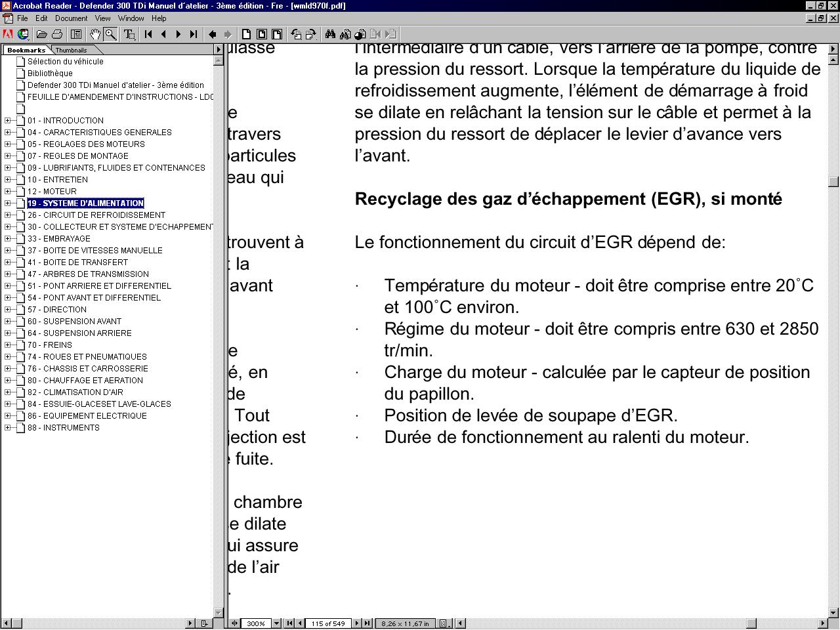
Task: Click the Print icon in toolbar
Action: pyautogui.click(x=57, y=34)
